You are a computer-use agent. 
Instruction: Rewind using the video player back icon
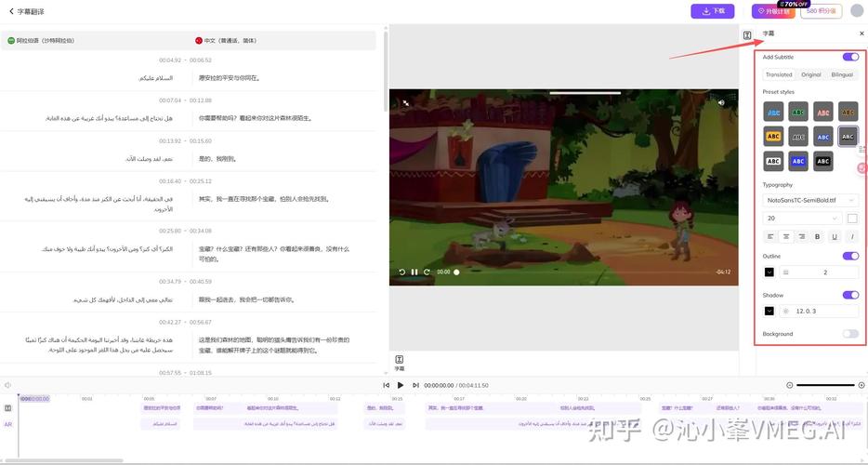tap(401, 272)
